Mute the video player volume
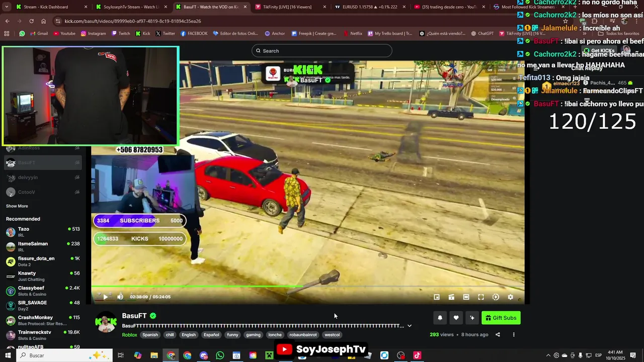The image size is (644, 362). (x=120, y=297)
